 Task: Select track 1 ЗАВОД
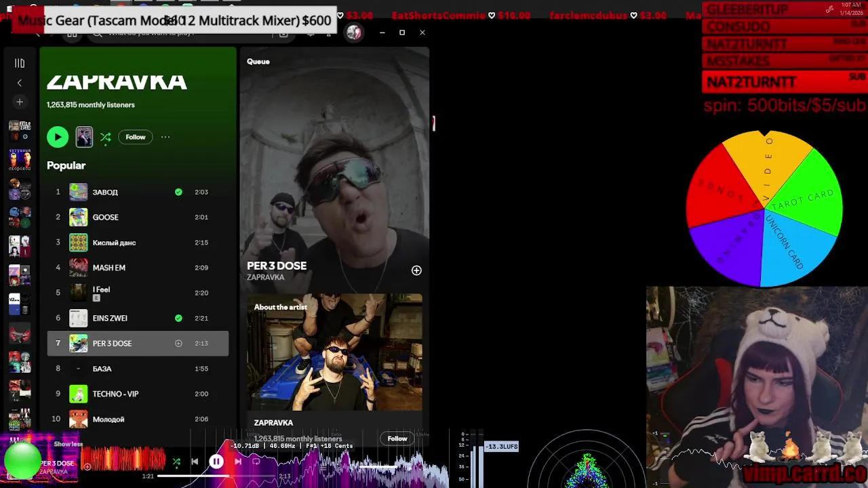coord(138,192)
